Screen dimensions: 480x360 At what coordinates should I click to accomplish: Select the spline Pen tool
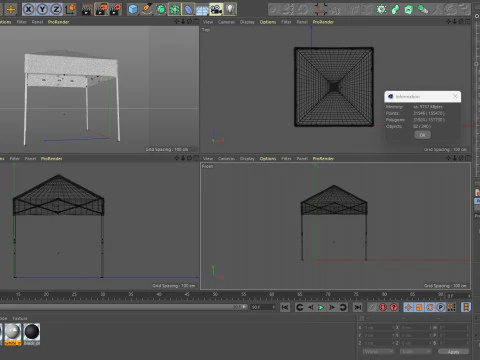(147, 9)
